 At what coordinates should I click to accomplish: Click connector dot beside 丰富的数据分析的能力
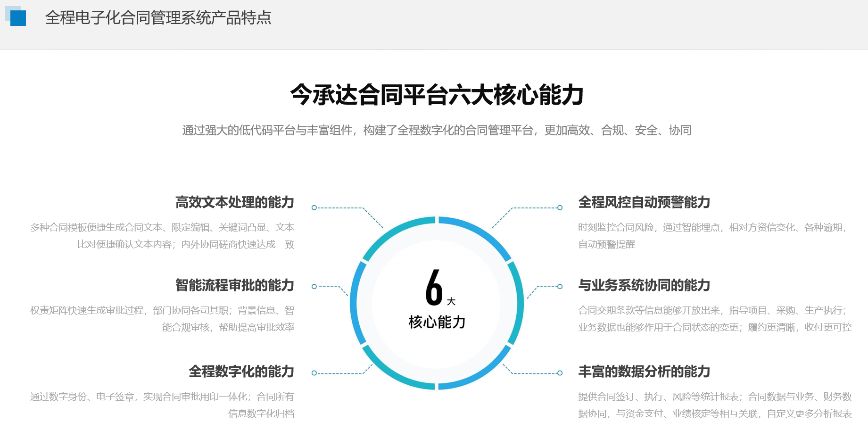pos(560,373)
